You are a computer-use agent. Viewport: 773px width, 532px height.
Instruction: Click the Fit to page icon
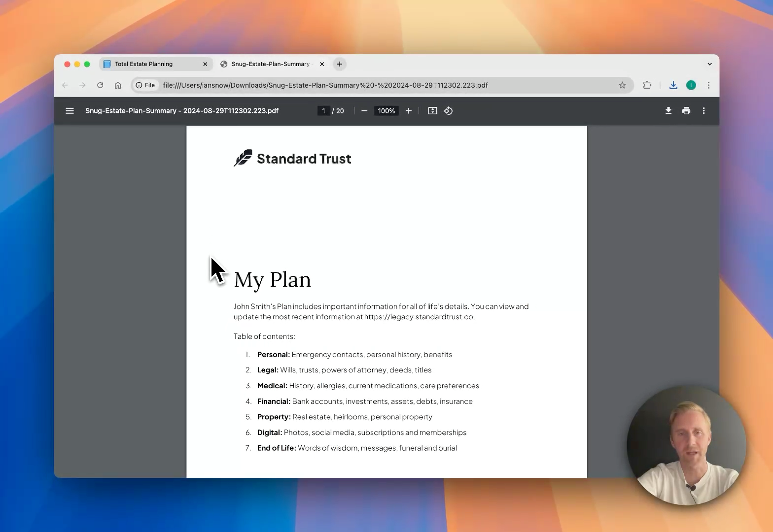432,111
